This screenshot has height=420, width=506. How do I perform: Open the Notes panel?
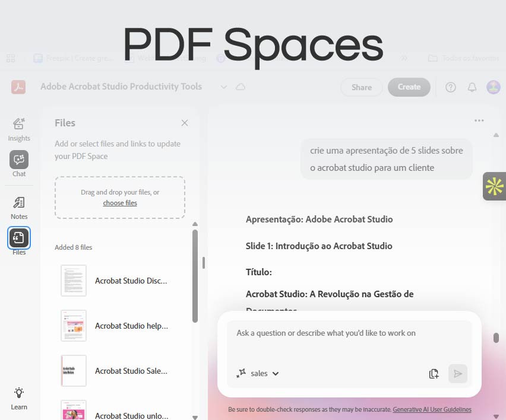[x=19, y=208]
